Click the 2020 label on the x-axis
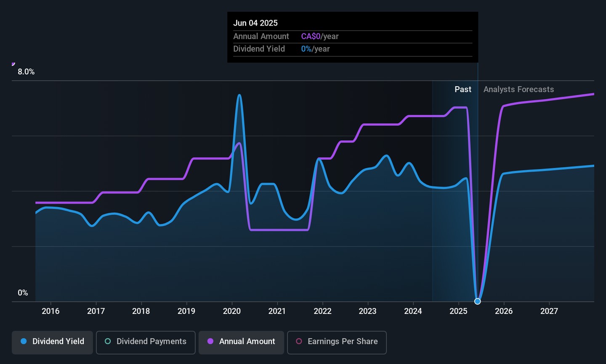This screenshot has width=606, height=364. click(x=232, y=311)
